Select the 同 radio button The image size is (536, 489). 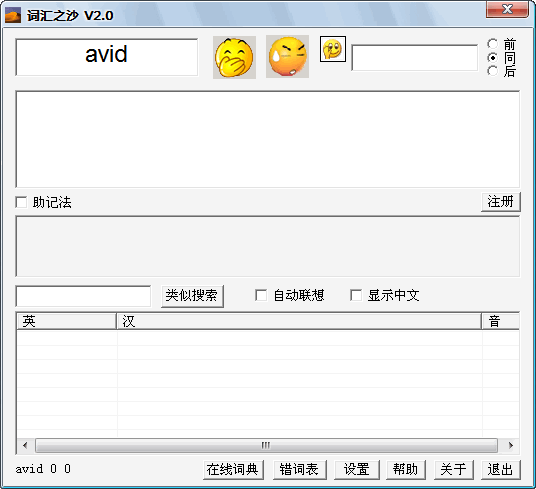tap(493, 57)
